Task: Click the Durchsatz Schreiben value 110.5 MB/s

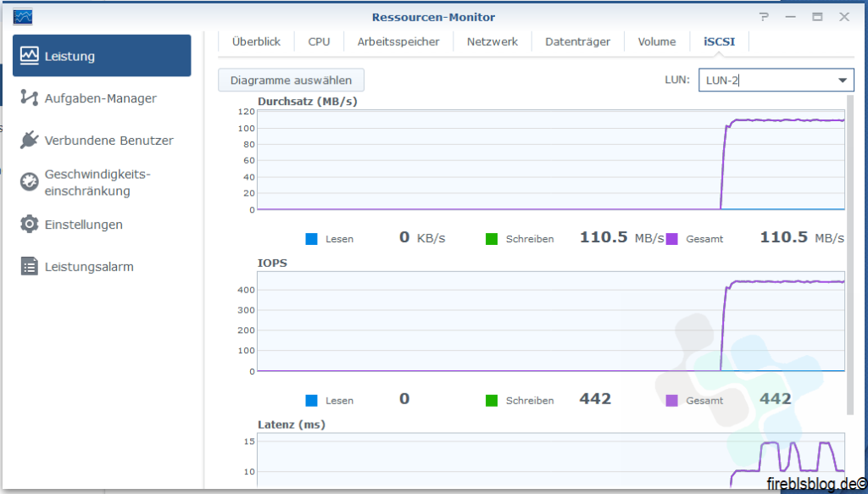Action: pos(621,238)
